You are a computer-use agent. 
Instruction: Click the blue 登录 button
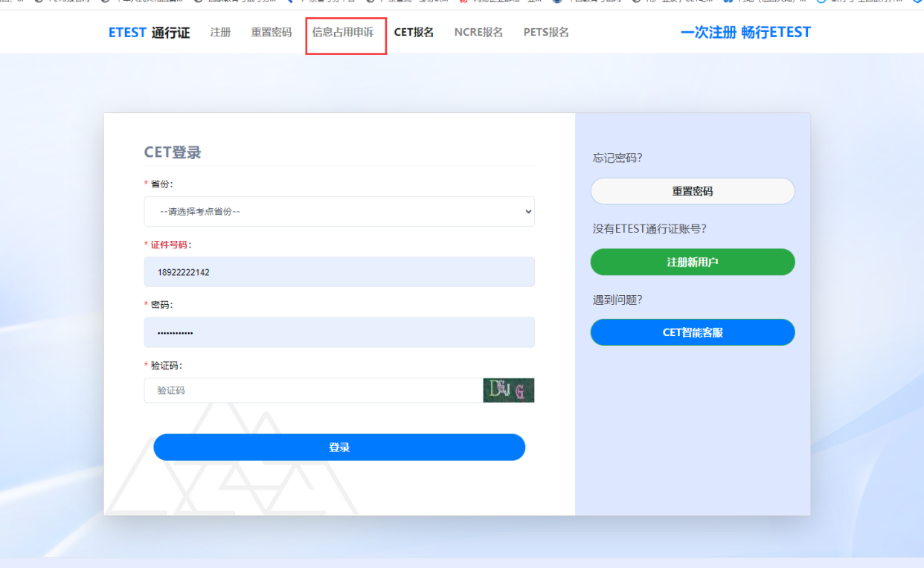(339, 448)
